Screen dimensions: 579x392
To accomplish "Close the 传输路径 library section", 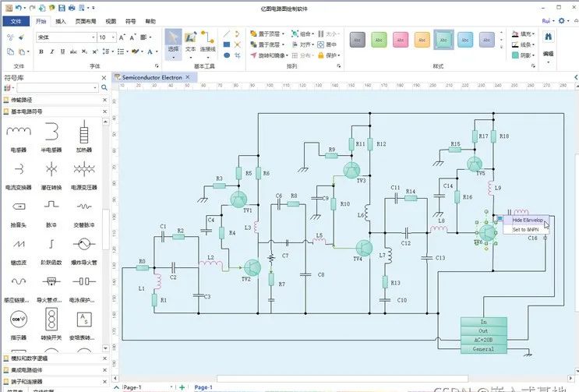I will point(104,100).
